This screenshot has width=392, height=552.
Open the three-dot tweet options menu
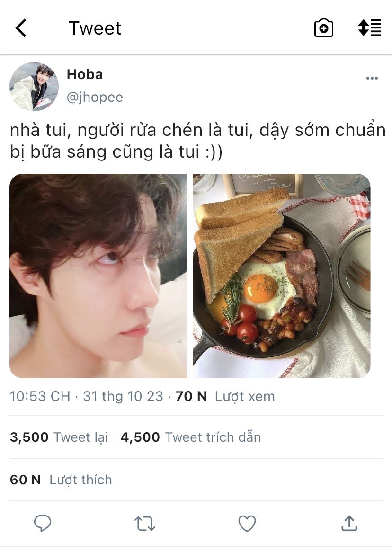(372, 78)
